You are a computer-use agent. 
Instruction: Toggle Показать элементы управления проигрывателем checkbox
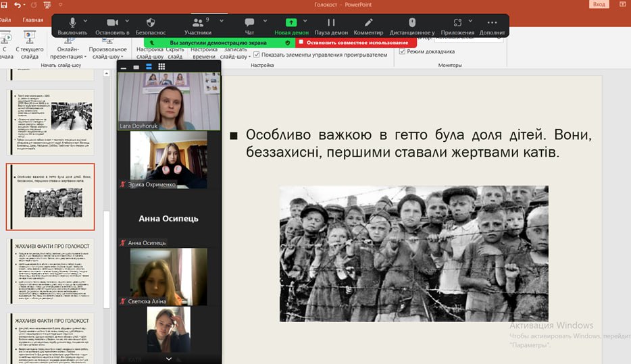[x=256, y=55]
